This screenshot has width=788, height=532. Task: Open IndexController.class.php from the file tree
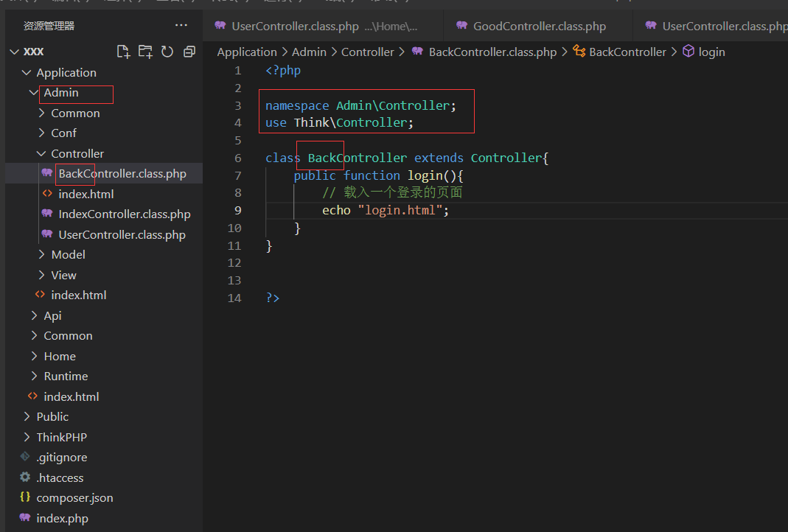pyautogui.click(x=104, y=214)
